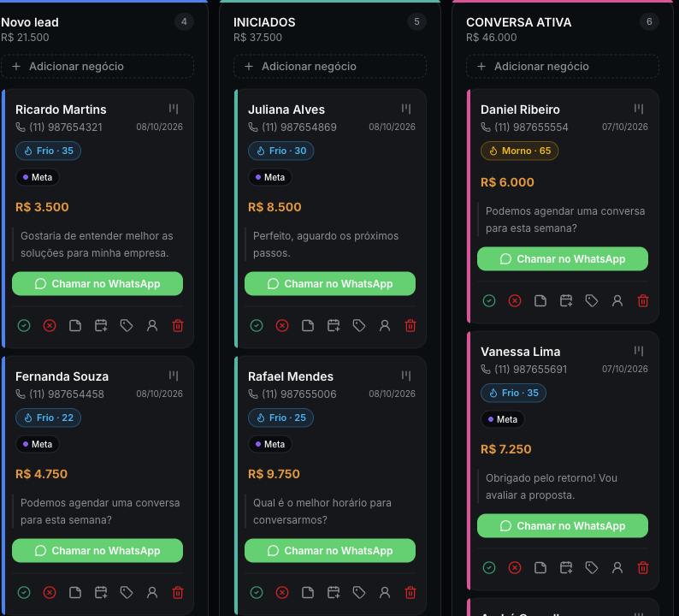Add tag to Juliana Alves card
This screenshot has width=679, height=616.
coord(359,325)
